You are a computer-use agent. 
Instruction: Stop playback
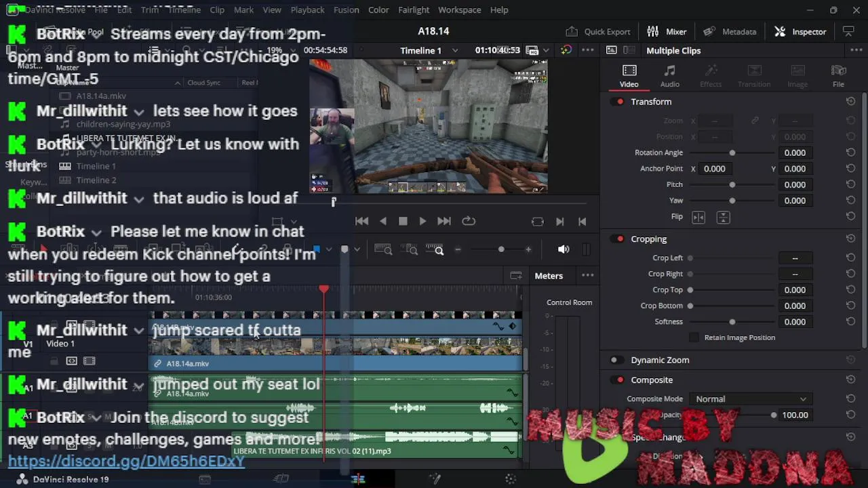click(x=403, y=221)
